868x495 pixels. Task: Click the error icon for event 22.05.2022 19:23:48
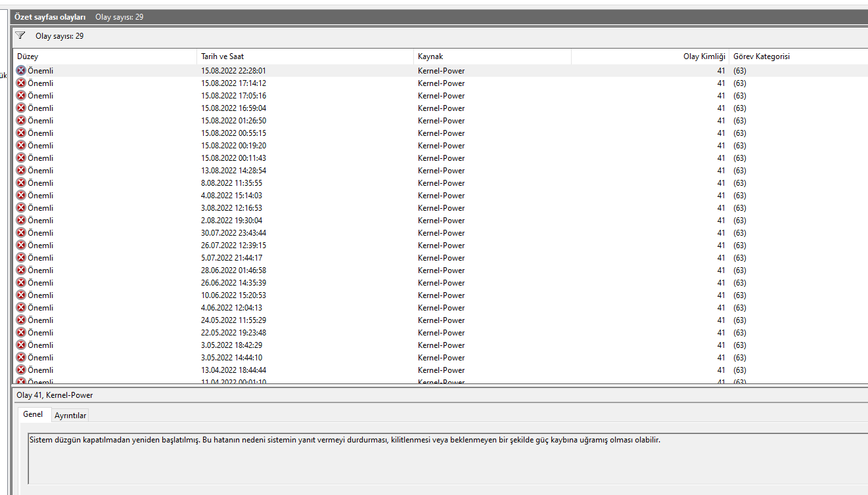[21, 332]
